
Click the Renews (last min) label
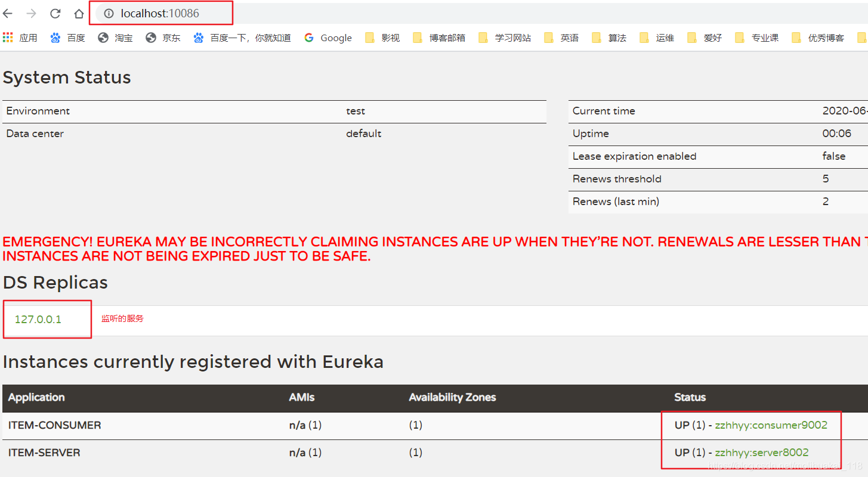tap(616, 202)
